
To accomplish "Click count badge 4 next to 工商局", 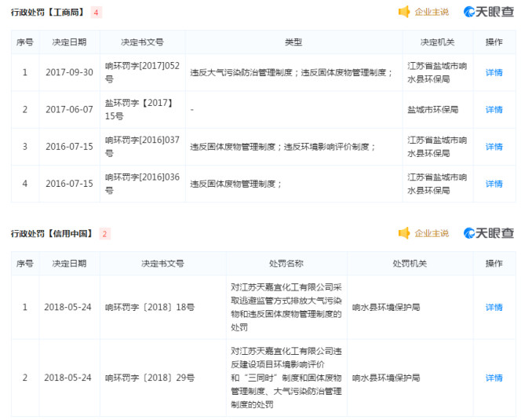I will pyautogui.click(x=96, y=13).
